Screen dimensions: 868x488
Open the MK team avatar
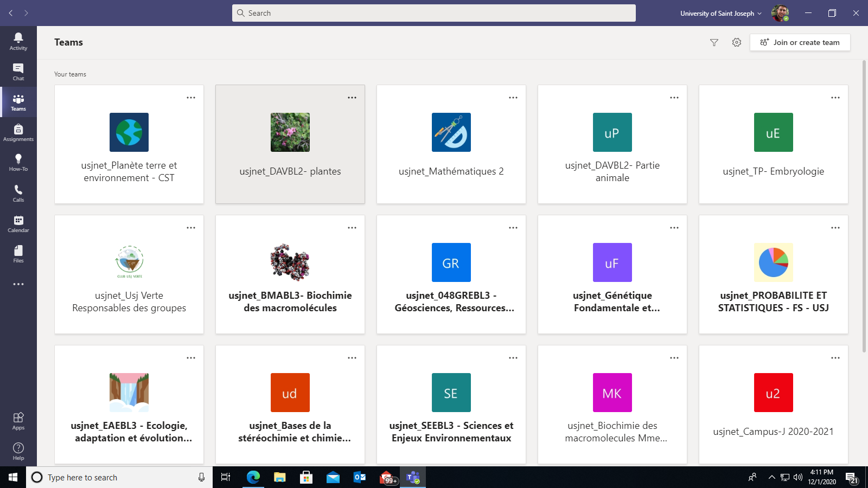[x=612, y=393]
